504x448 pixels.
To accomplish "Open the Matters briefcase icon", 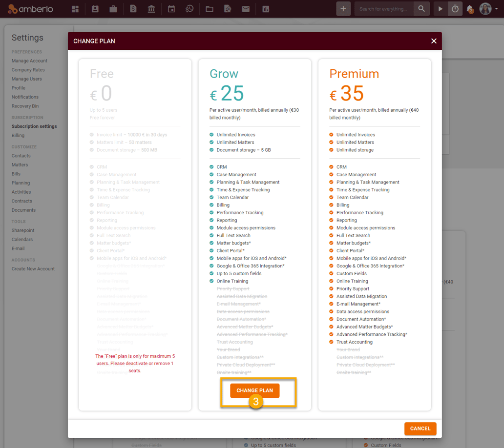I will pos(113,9).
